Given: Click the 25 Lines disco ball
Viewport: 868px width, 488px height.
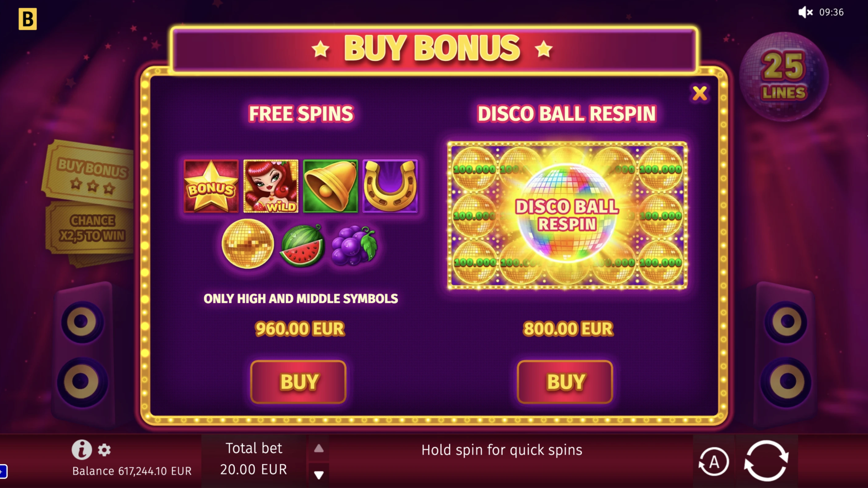Looking at the screenshot, I should (784, 77).
